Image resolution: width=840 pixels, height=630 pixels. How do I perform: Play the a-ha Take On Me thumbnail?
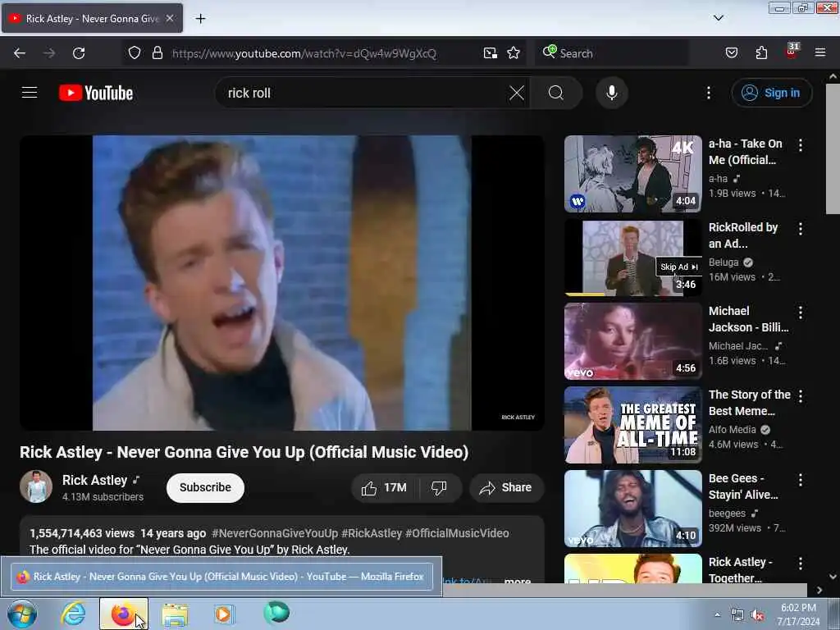point(632,174)
